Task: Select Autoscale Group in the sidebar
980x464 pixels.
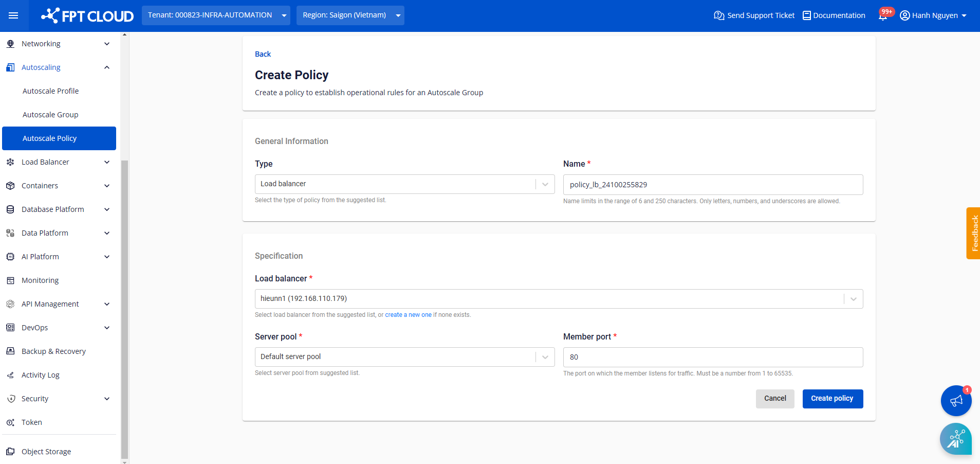Action: click(50, 114)
